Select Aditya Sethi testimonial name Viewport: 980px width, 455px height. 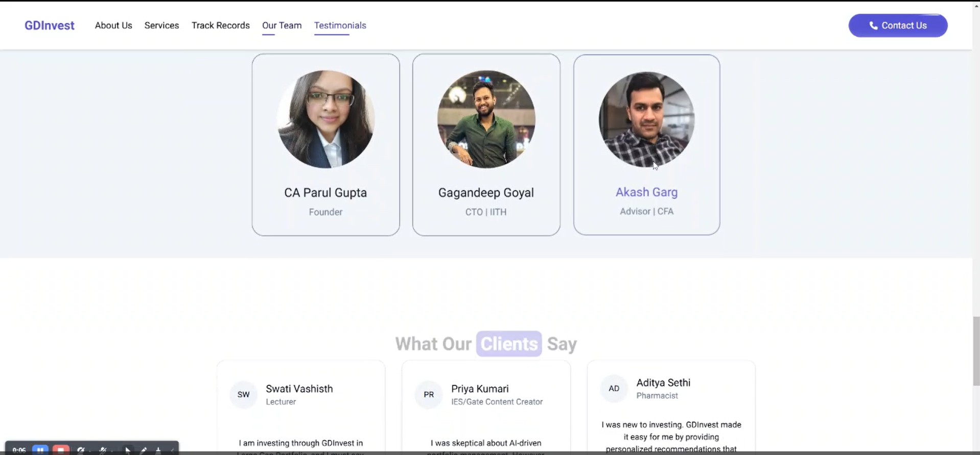pos(663,382)
